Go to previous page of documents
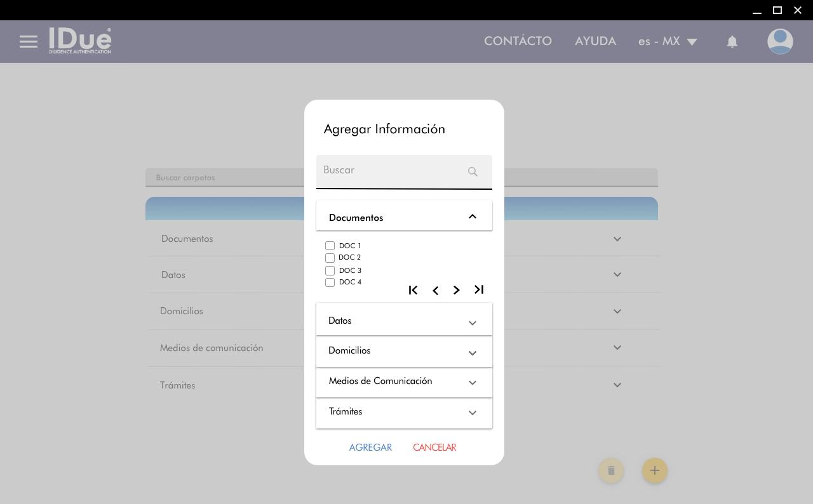Viewport: 813px width, 504px height. [435, 291]
